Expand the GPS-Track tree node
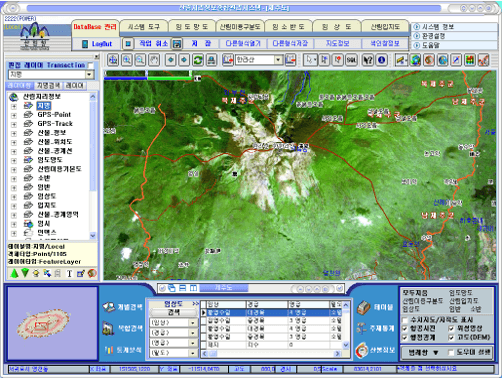The height and width of the screenshot is (378, 502). pyautogui.click(x=14, y=124)
